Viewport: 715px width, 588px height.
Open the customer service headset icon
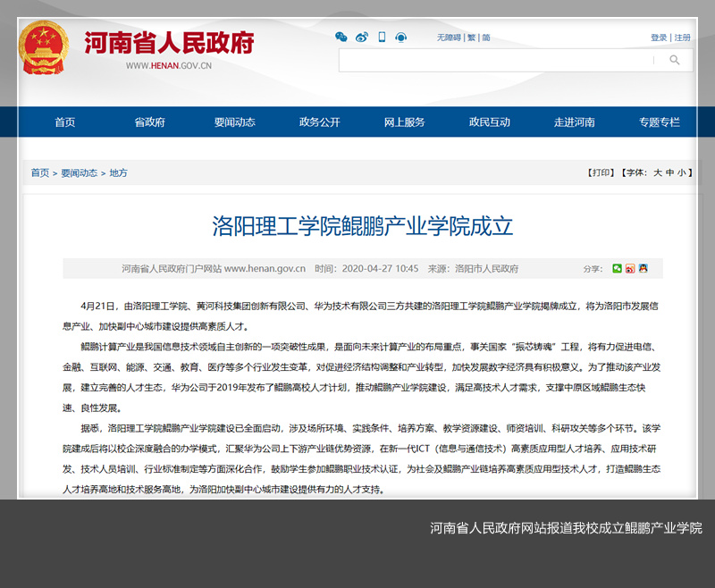401,38
